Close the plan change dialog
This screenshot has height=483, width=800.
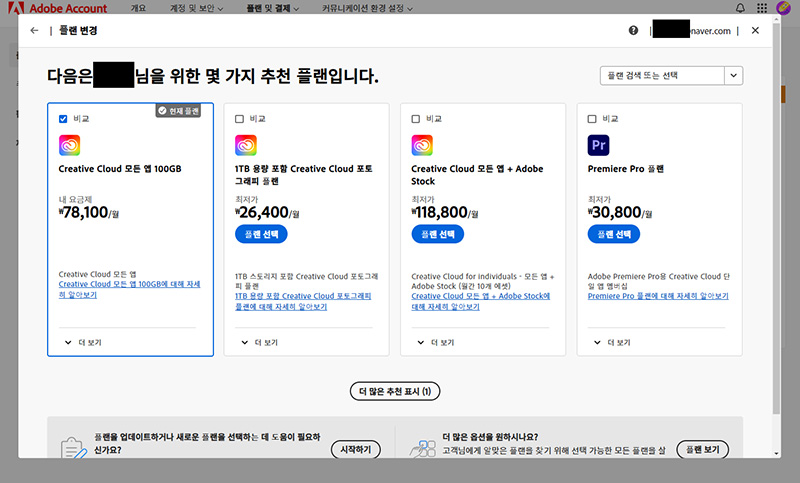755,31
